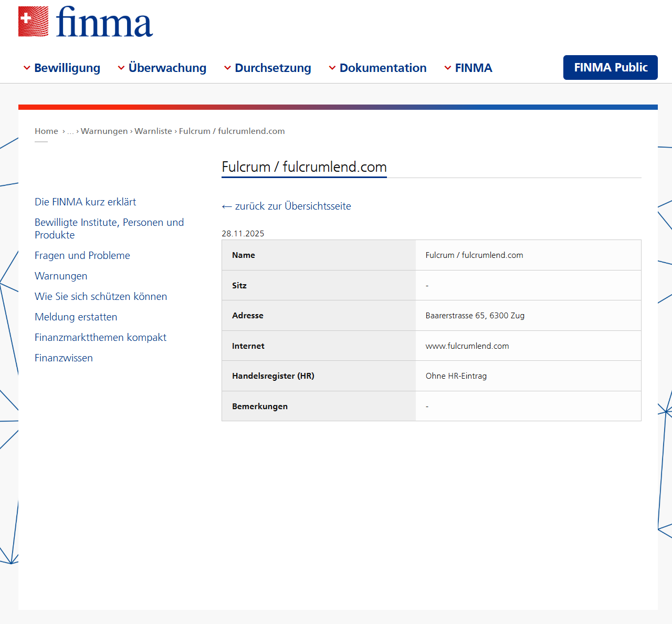The width and height of the screenshot is (672, 624).
Task: Click the Name value 'Fulcrum / fulcrumlend.com'
Action: 475,255
